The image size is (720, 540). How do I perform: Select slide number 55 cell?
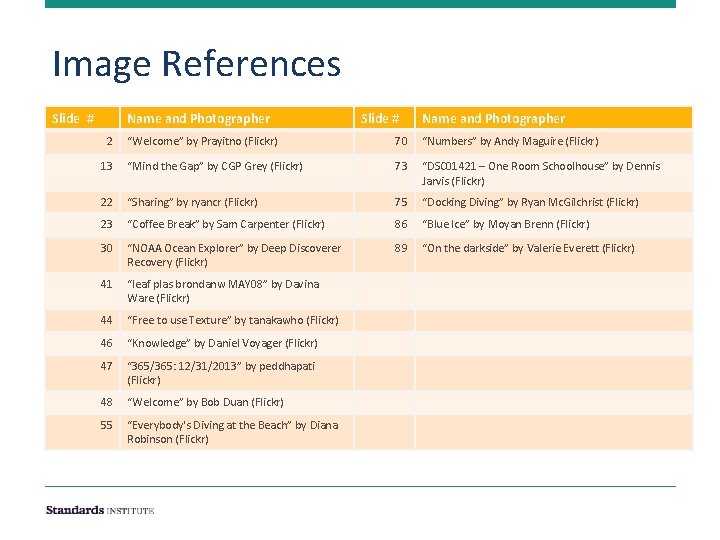[83, 432]
